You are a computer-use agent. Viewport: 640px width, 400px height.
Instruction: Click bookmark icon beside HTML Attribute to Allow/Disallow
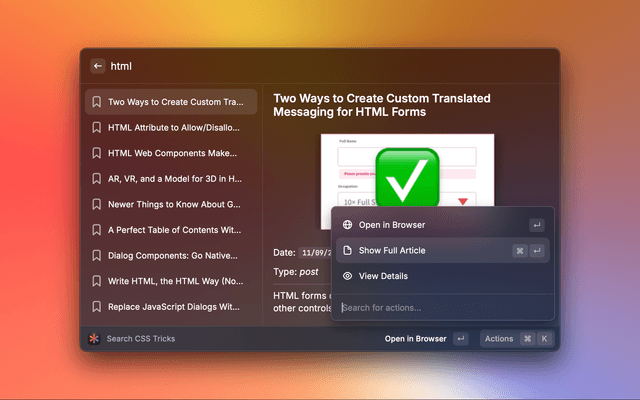point(96,127)
